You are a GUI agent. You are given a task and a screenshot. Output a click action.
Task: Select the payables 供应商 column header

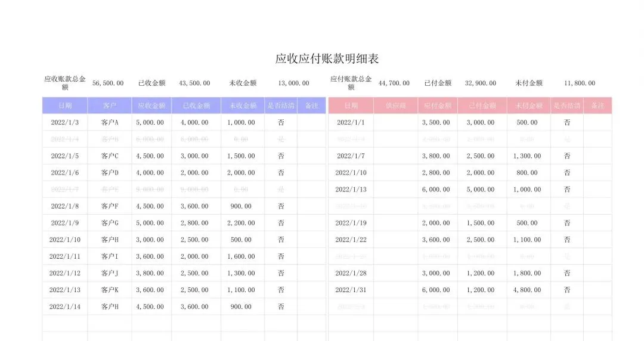tap(395, 106)
